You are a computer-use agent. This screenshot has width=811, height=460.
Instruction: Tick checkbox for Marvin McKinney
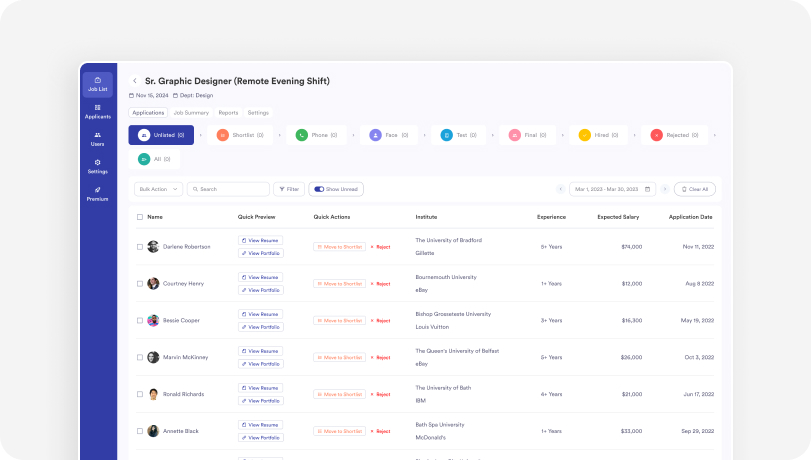click(140, 357)
